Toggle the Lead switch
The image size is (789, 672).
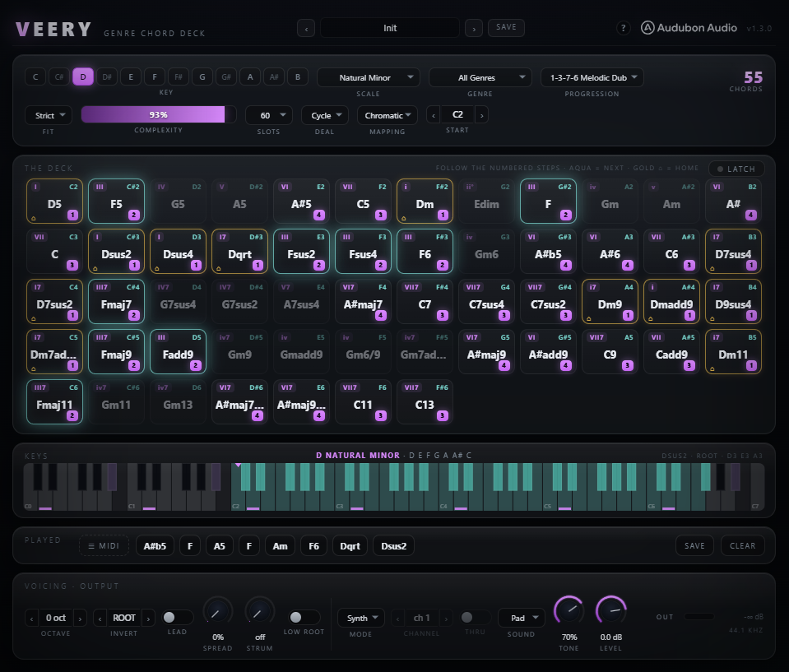[177, 617]
